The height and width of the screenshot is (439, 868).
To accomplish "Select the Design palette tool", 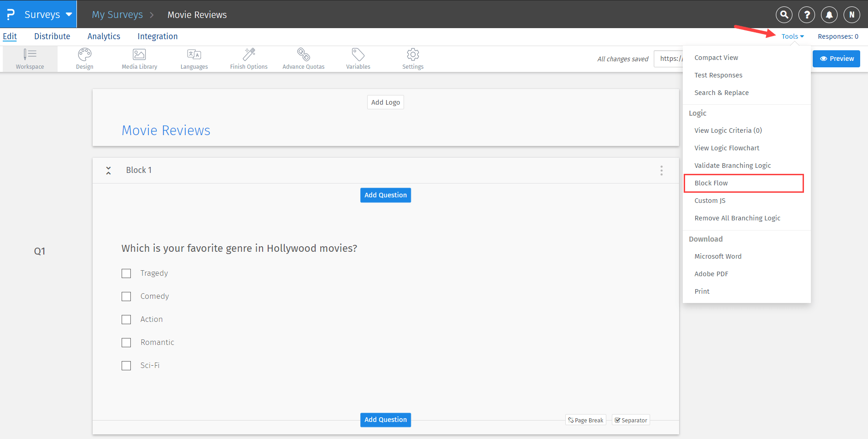I will 84,59.
